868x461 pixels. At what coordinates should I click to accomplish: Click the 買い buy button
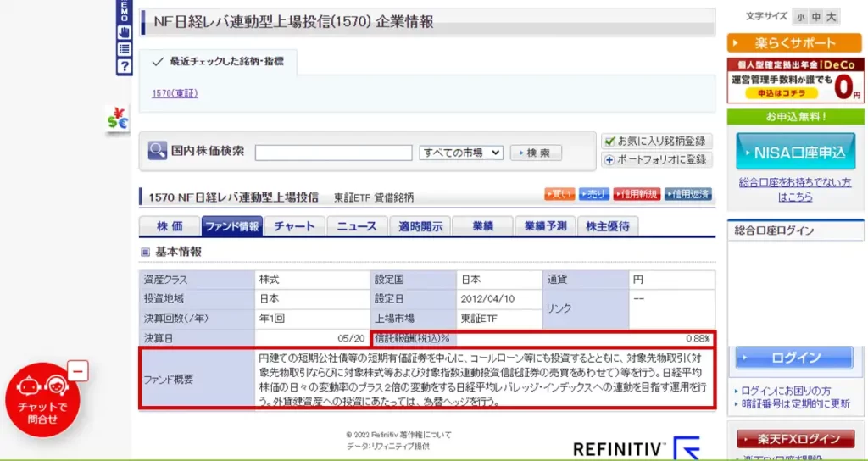tap(559, 194)
